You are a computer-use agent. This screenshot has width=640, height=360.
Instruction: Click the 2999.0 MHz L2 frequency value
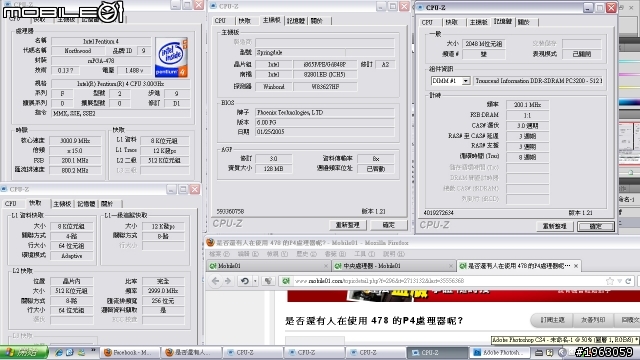tap(163, 291)
